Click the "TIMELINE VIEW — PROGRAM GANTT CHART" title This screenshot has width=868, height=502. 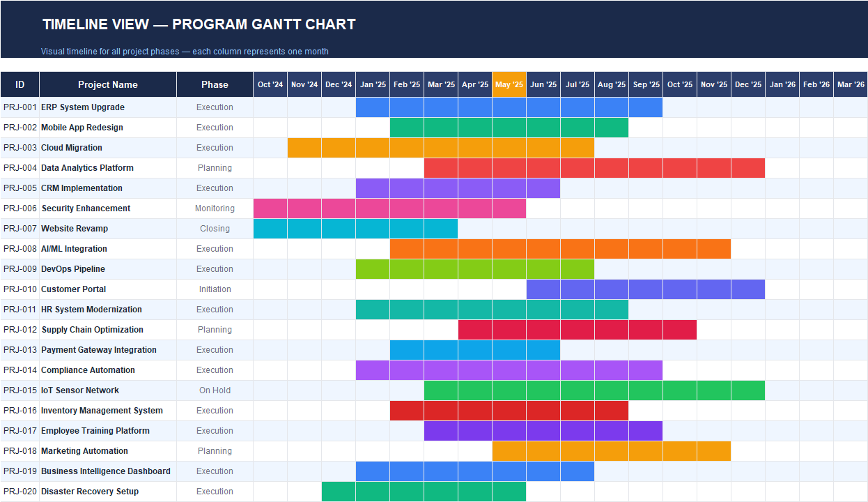point(199,24)
